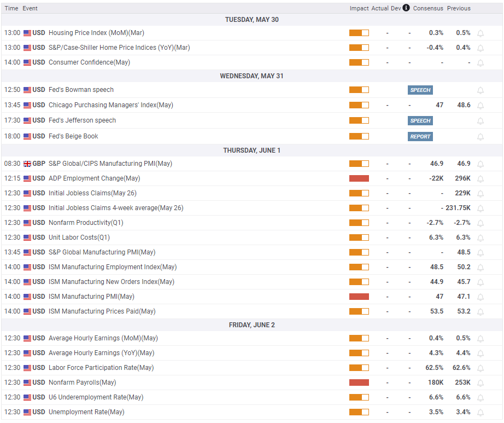Click the info icon next to Dev header
Image resolution: width=504 pixels, height=423 pixels.
(406, 8)
